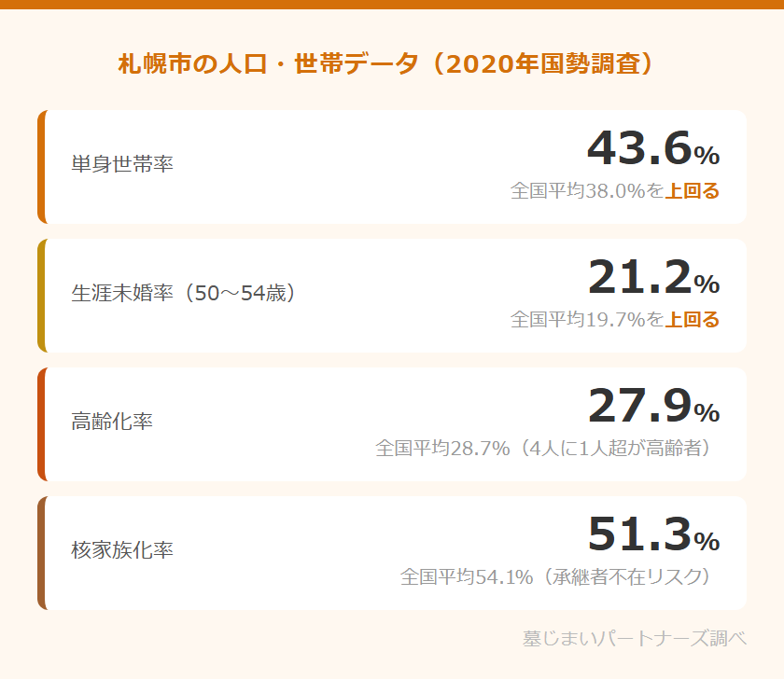This screenshot has height=679, width=784.
Task: Click the red-orange accent bar beside 高齢化率
Action: click(41, 424)
